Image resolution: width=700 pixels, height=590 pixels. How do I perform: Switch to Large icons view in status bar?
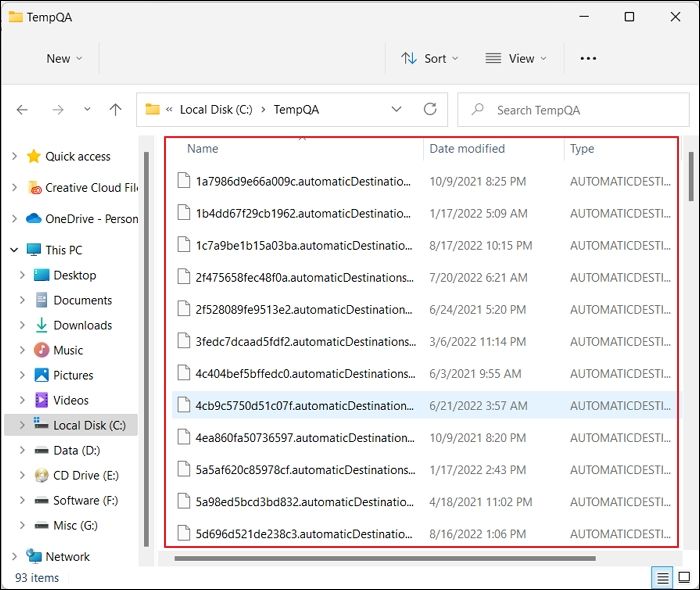coord(684,578)
